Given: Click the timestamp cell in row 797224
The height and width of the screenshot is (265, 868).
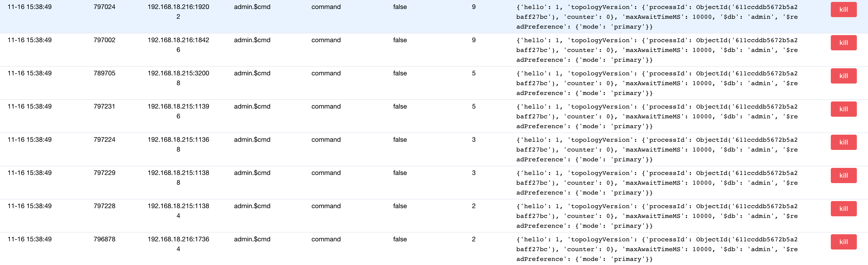Looking at the screenshot, I should (30, 139).
